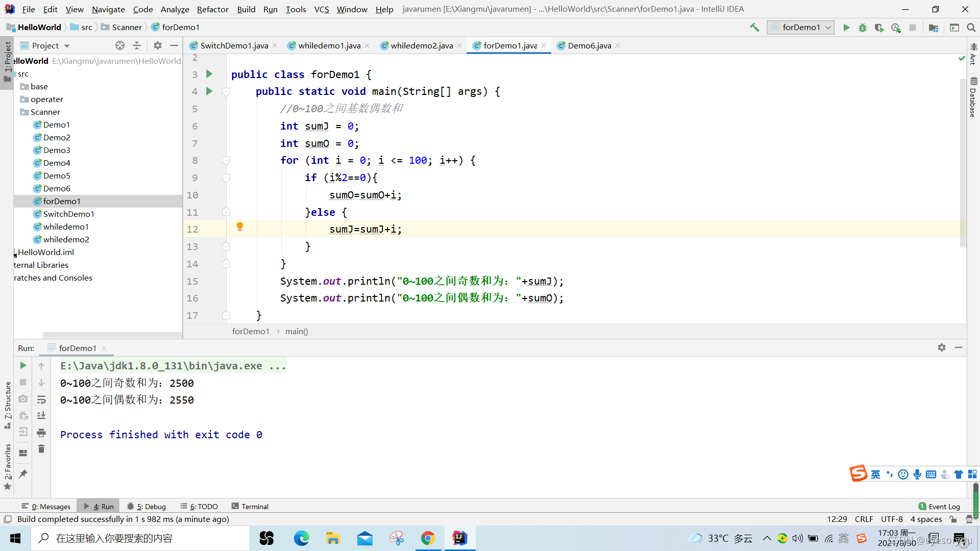
Task: Print the Run console output
Action: (x=41, y=433)
